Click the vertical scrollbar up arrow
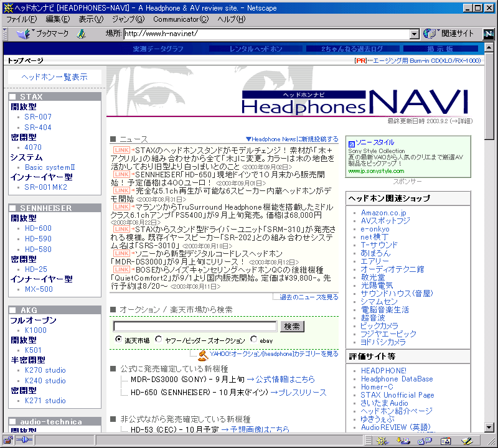 (x=489, y=47)
